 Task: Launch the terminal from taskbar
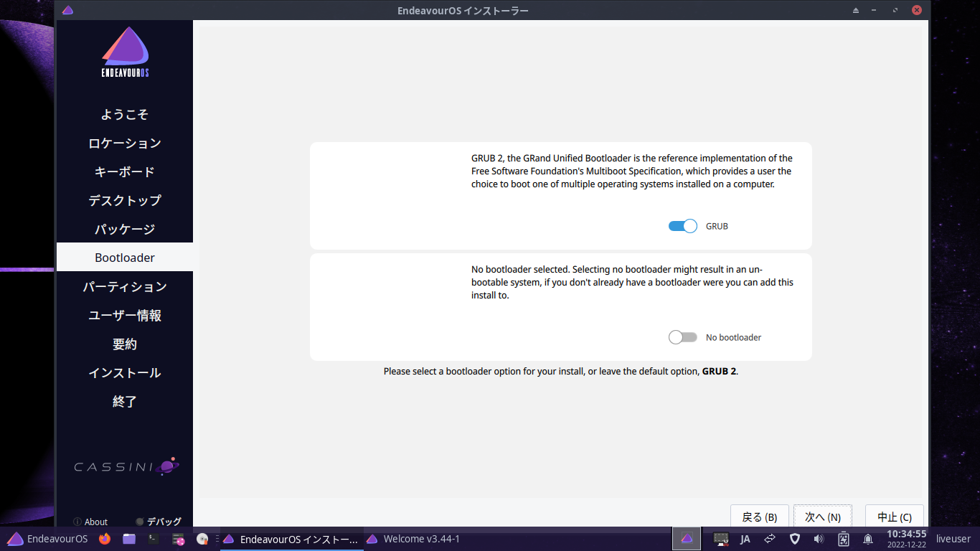click(154, 539)
